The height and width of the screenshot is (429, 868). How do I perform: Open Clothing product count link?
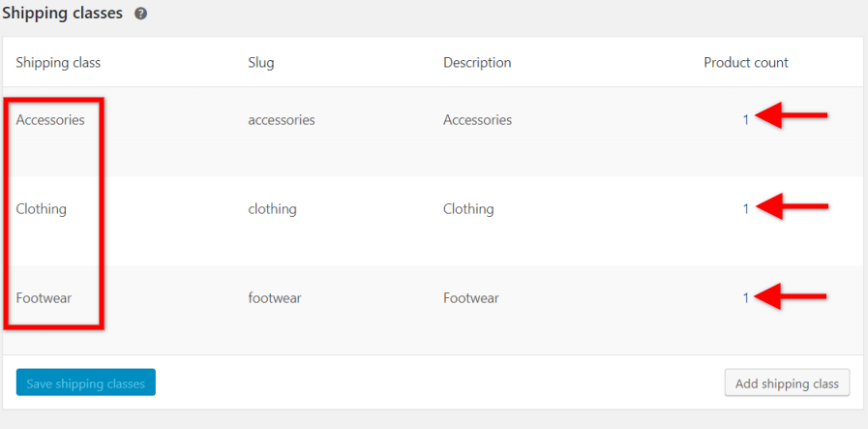tap(746, 209)
